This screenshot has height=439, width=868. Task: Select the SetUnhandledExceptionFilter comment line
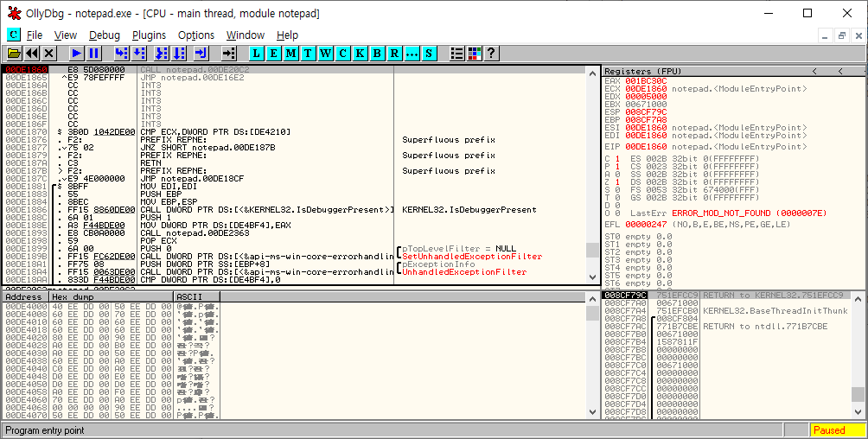coord(472,257)
